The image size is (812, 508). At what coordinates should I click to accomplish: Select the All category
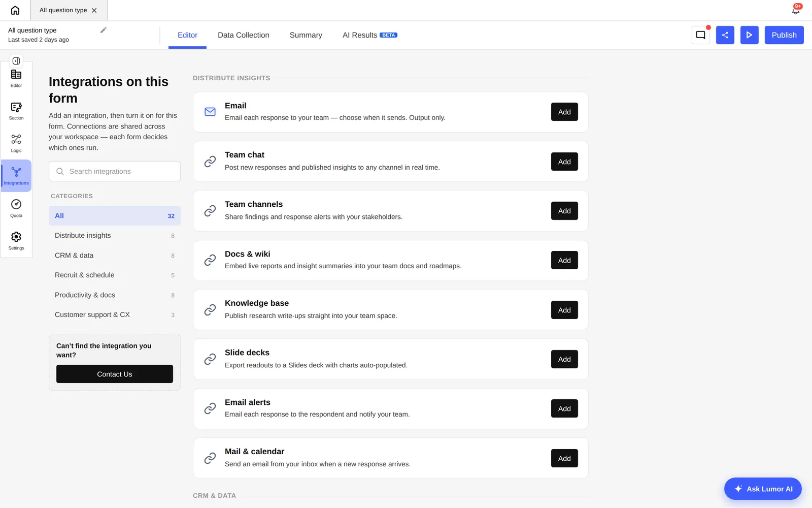click(115, 216)
